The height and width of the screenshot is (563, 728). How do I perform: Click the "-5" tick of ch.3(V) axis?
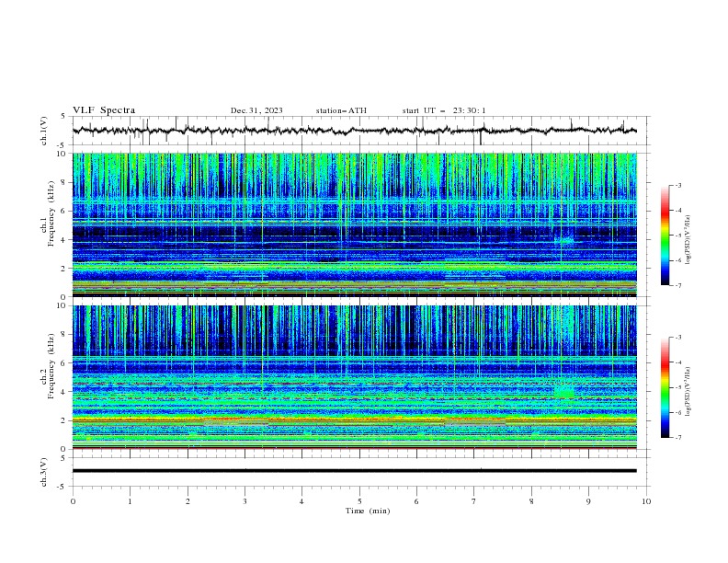coord(63,487)
